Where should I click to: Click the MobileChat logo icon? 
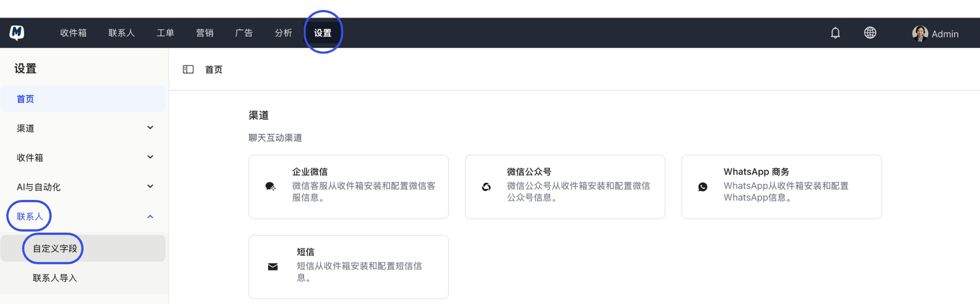16,32
